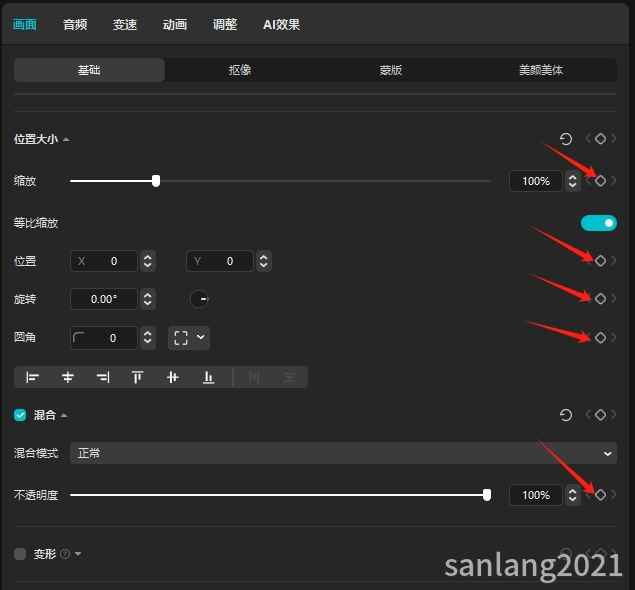635x590 pixels.
Task: Open the AI效果 tab
Action: click(281, 25)
